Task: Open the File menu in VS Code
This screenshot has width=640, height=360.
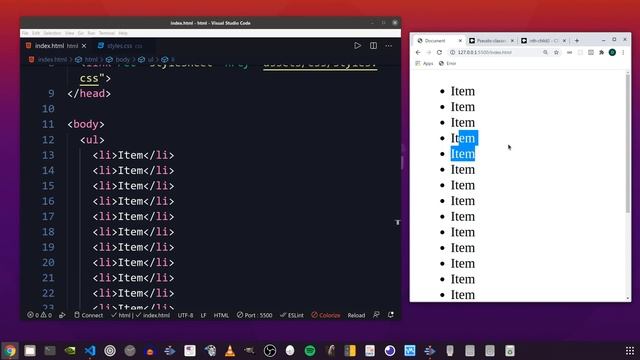Action: pos(25,33)
